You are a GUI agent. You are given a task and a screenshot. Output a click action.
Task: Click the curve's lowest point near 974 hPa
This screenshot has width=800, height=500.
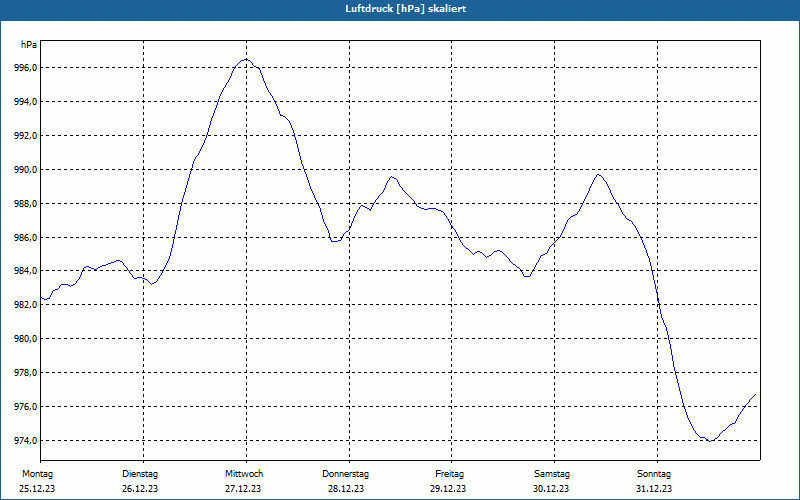click(710, 441)
